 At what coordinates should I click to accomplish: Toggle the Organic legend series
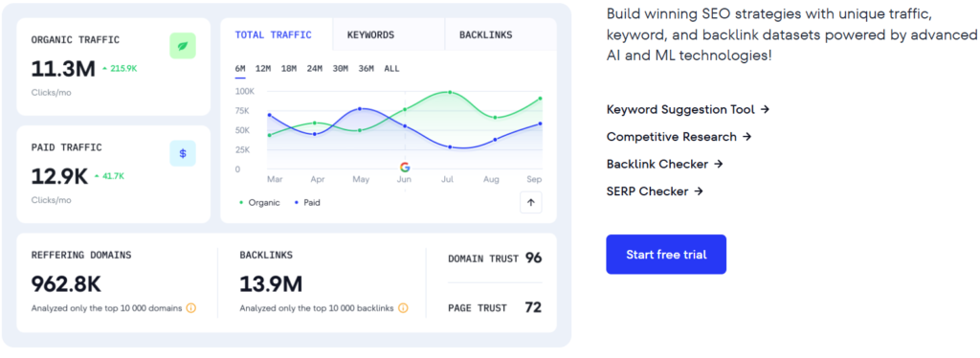259,202
